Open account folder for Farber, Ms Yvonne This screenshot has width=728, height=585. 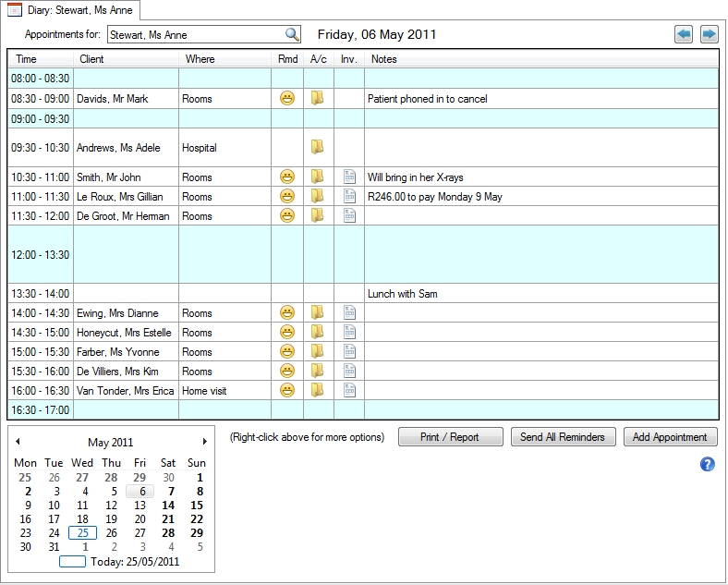coord(318,352)
